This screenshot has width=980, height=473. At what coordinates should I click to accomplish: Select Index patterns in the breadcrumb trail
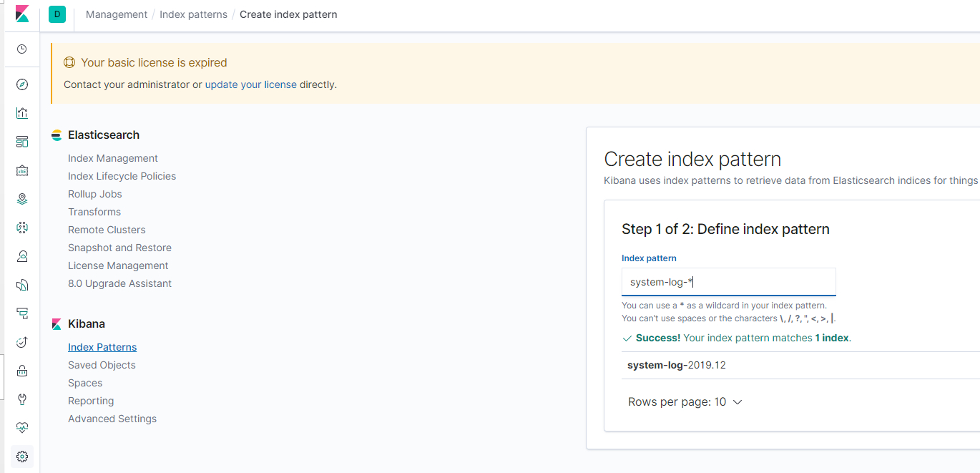(x=193, y=14)
